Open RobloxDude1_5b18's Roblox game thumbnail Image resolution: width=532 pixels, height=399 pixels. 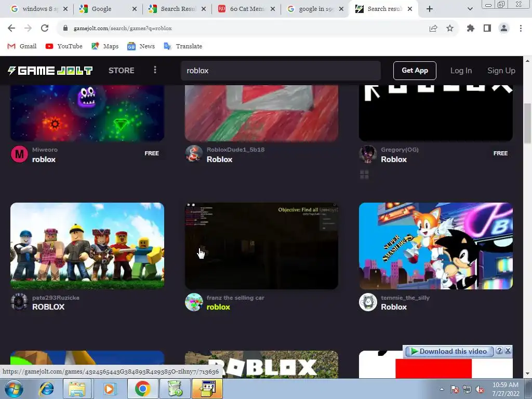point(261,113)
